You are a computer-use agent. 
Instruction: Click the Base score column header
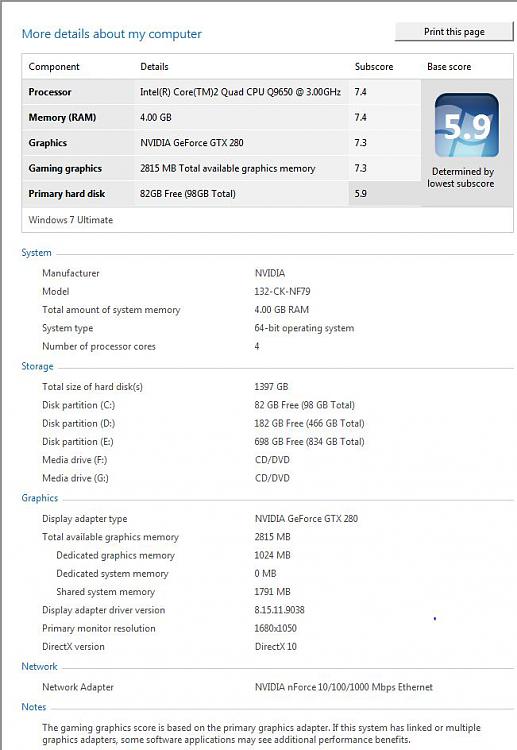(449, 66)
